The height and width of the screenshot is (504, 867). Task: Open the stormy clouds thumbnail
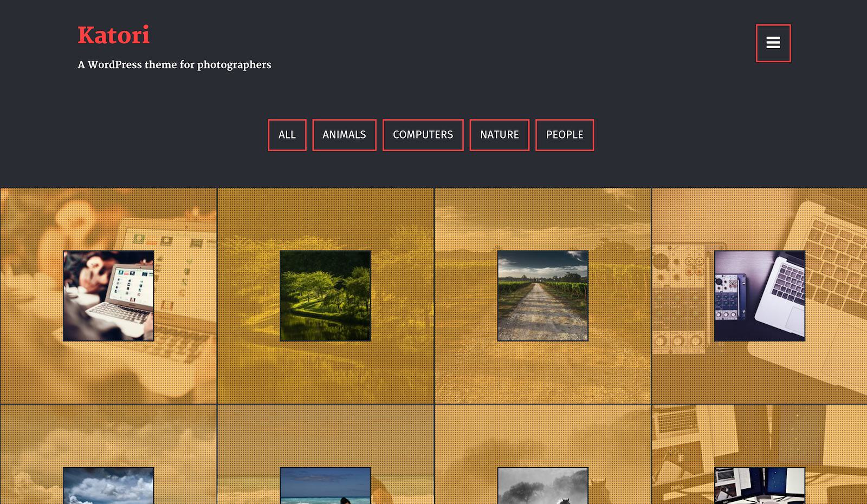(x=108, y=486)
